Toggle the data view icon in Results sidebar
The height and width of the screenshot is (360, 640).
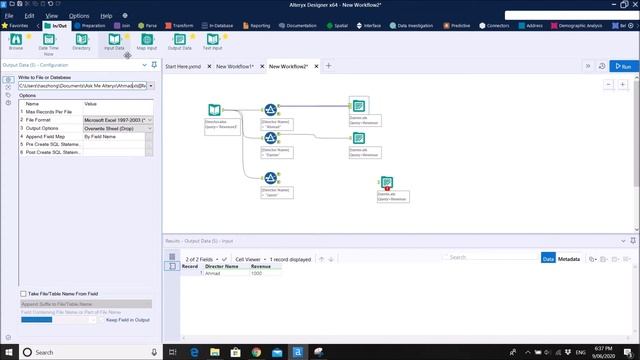click(x=172, y=266)
